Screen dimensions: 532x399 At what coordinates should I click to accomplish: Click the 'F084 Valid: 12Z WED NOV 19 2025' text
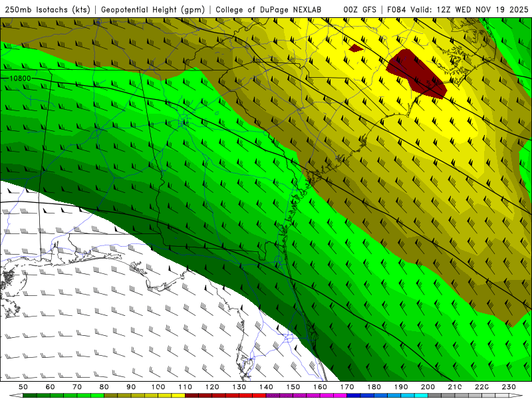coord(458,10)
